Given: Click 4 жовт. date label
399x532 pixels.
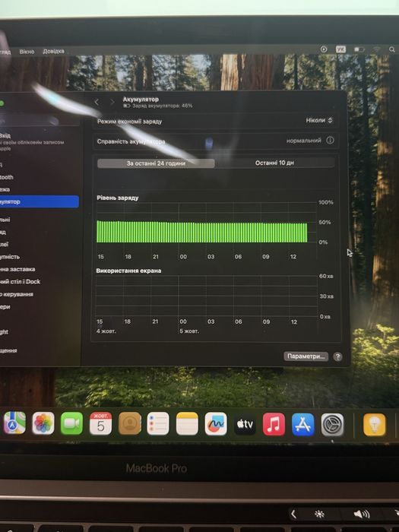Looking at the screenshot, I should click(x=106, y=331).
